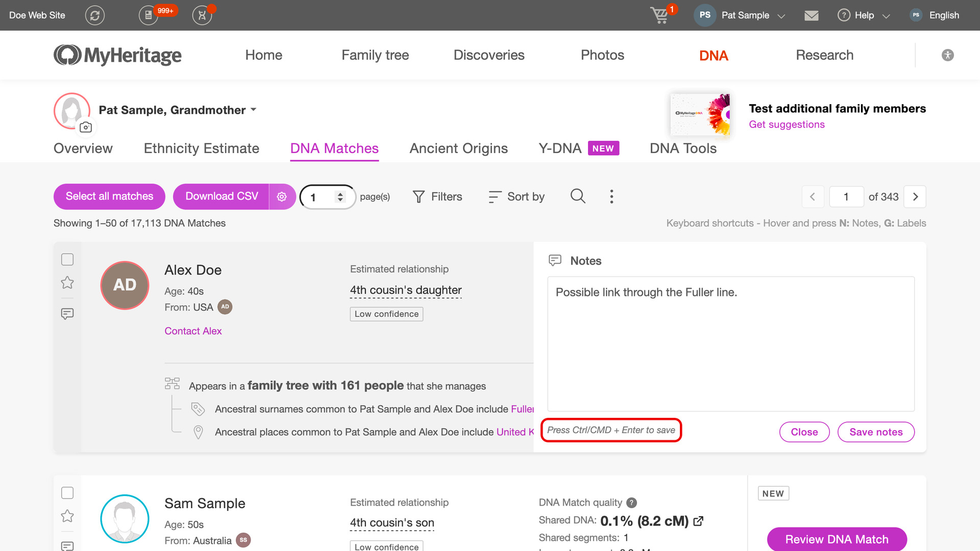Click Select all matches button
980x551 pixels.
click(x=109, y=196)
